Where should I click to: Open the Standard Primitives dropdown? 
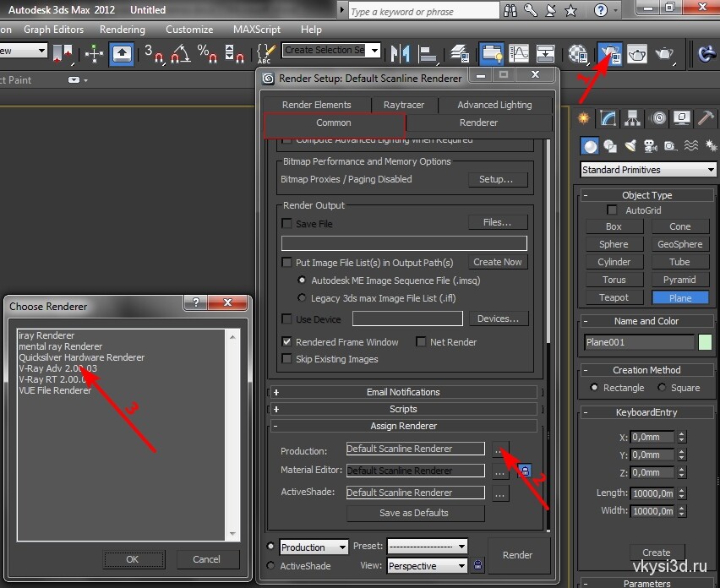[x=648, y=169]
